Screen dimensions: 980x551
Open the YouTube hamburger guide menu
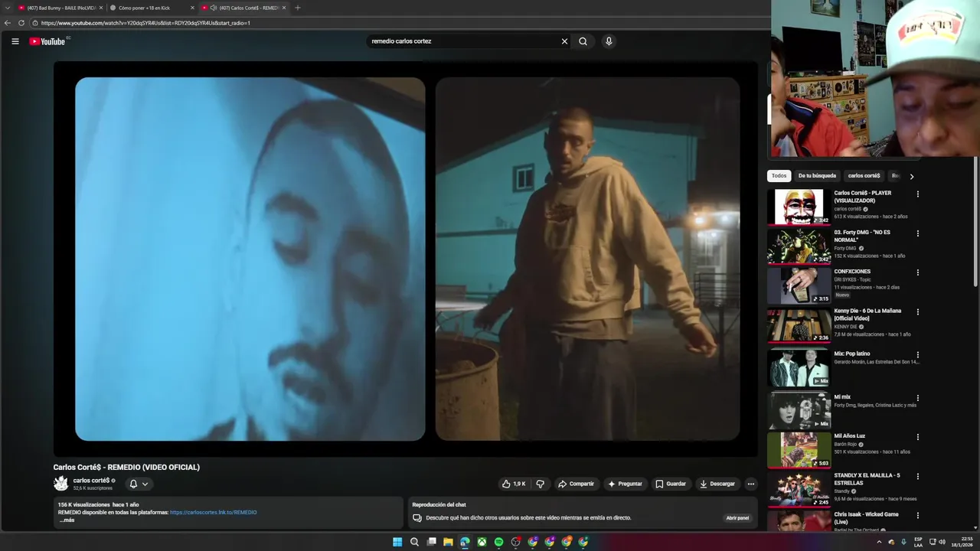[15, 41]
